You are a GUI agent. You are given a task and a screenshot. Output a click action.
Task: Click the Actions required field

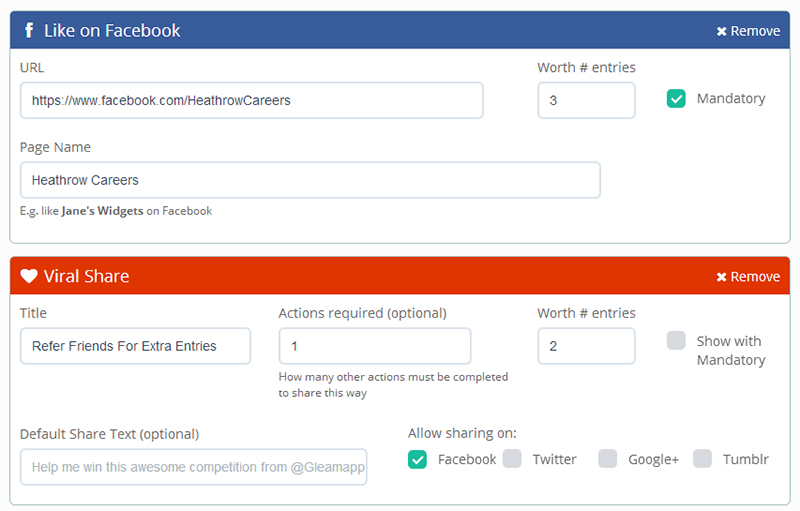pyautogui.click(x=374, y=346)
